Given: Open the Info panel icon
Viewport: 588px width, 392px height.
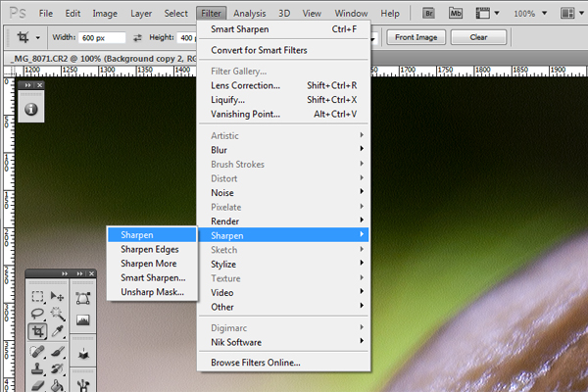Looking at the screenshot, I should click(x=31, y=109).
